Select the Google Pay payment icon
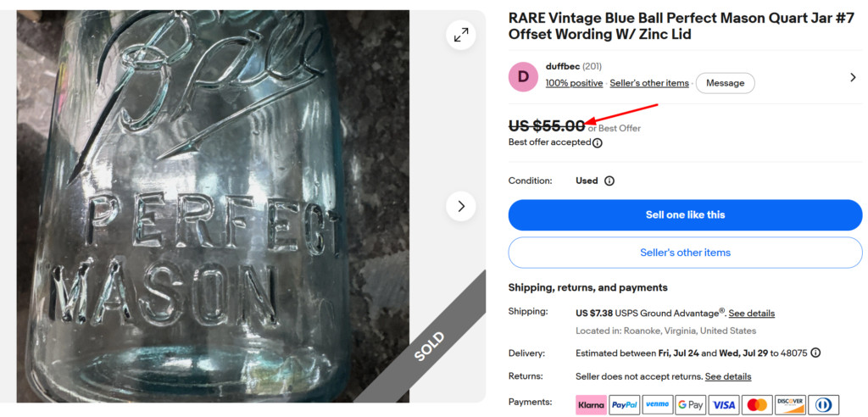868x417 pixels. 690,405
